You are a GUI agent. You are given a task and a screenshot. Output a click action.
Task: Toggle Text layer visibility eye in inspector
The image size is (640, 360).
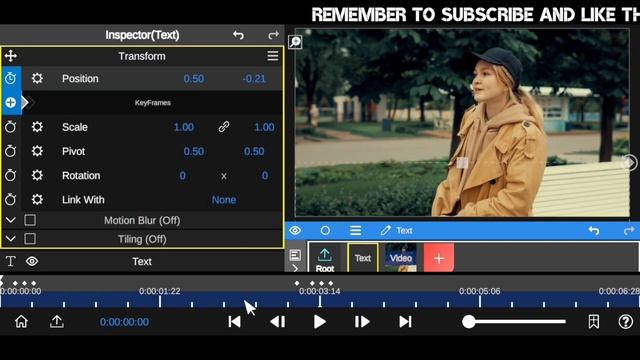point(32,261)
